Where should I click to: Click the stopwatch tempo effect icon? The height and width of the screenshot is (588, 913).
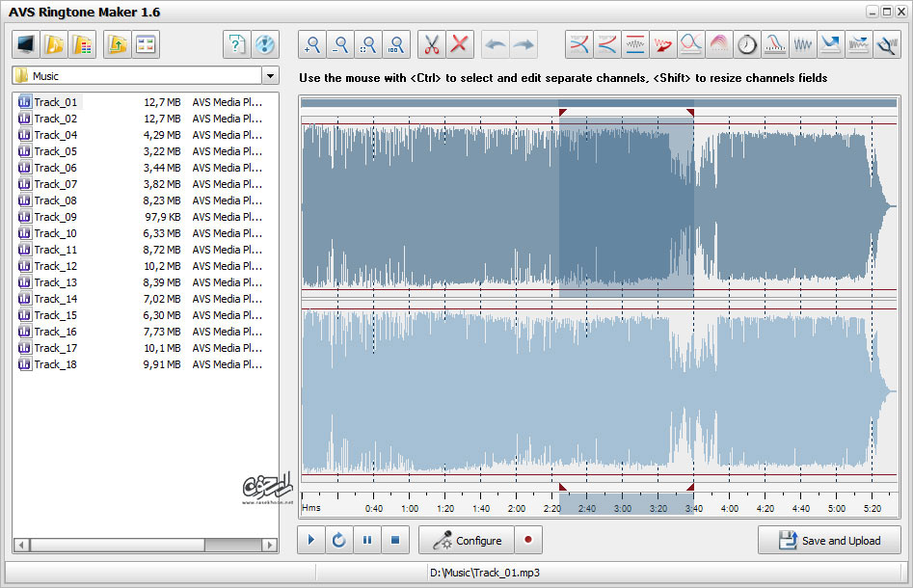tap(747, 45)
